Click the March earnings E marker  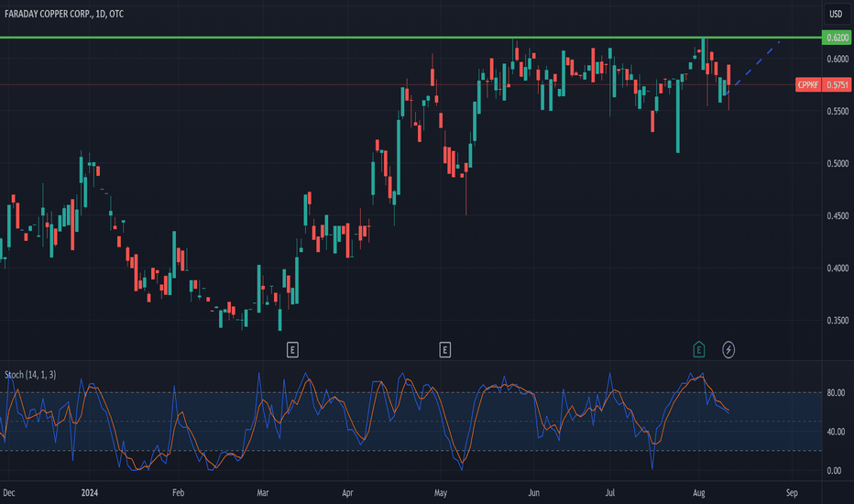292,350
